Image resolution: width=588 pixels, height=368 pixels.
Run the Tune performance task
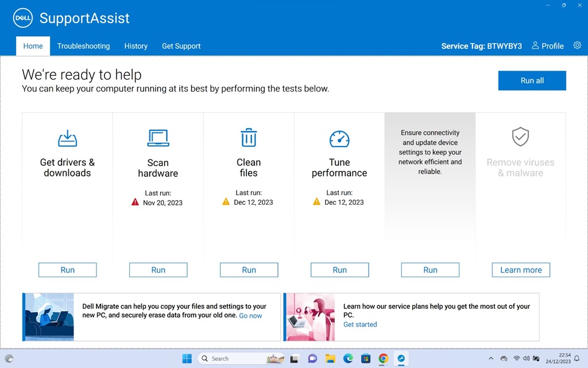(340, 270)
